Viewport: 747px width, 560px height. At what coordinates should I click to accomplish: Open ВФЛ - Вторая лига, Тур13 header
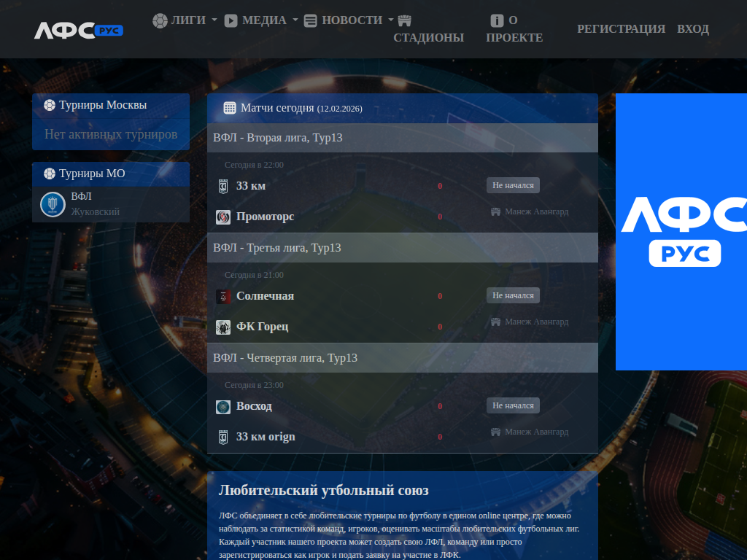point(278,138)
